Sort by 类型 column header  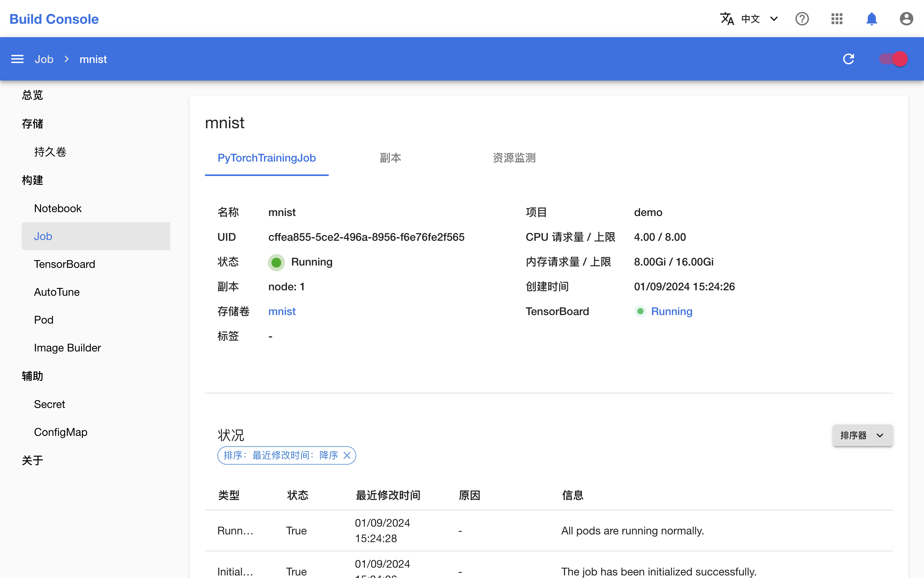(229, 495)
